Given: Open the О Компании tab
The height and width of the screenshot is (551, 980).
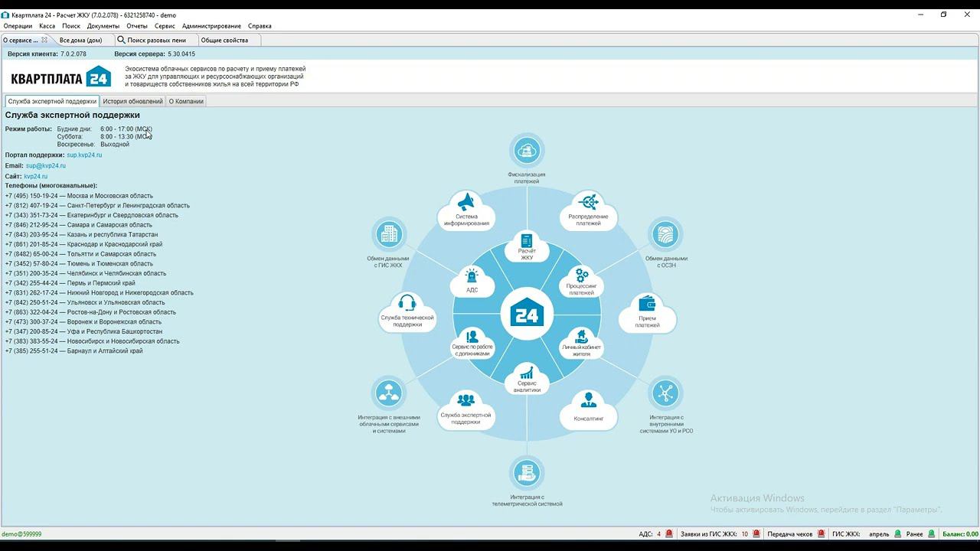Looking at the screenshot, I should tap(186, 101).
